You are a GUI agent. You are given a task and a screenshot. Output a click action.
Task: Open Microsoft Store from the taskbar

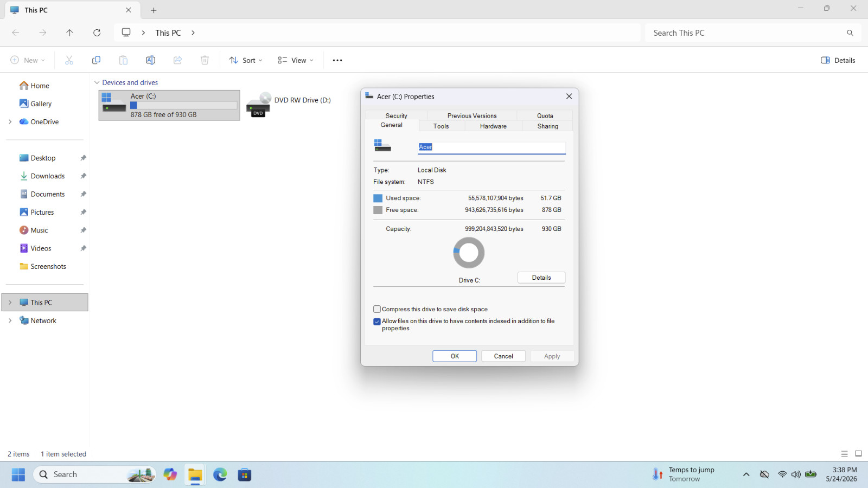point(245,474)
